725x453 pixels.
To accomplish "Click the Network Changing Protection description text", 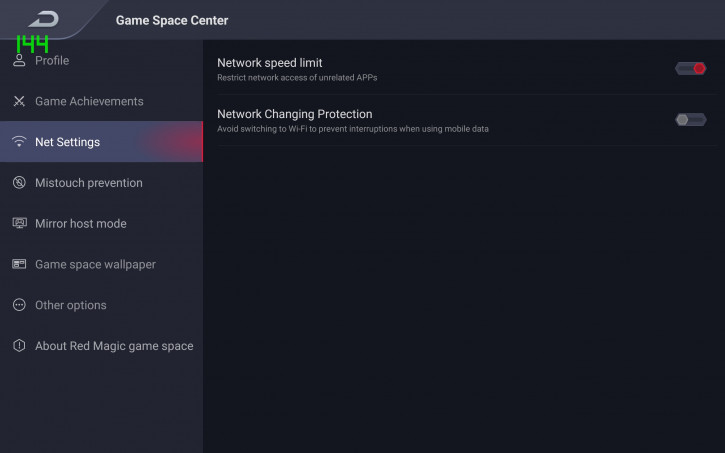I will [353, 129].
